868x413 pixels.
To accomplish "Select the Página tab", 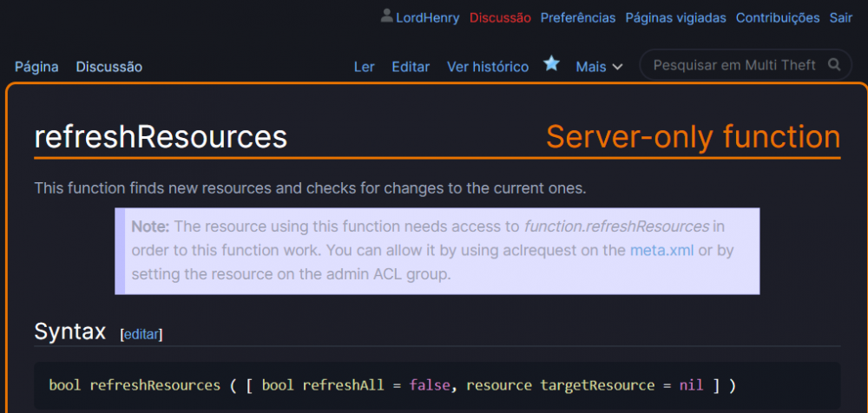I will [x=36, y=67].
